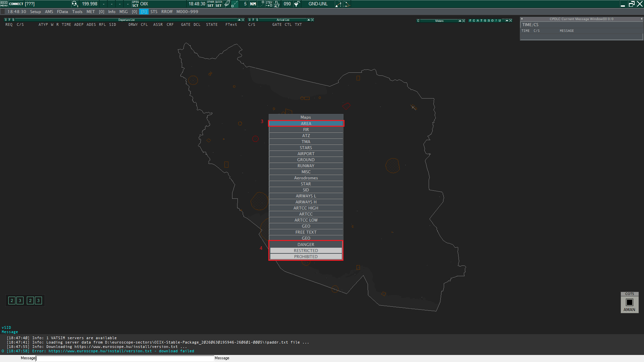Close the FCATGSO letter bar with its X

click(511, 21)
